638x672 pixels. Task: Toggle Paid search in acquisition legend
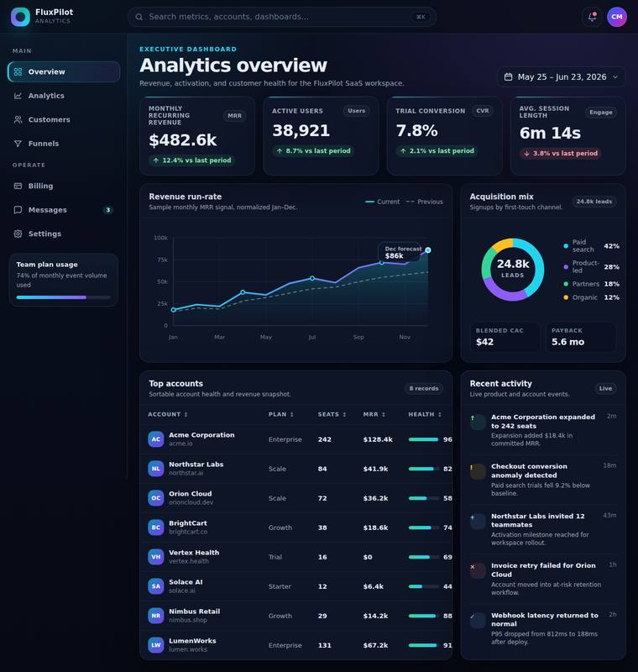591,246
